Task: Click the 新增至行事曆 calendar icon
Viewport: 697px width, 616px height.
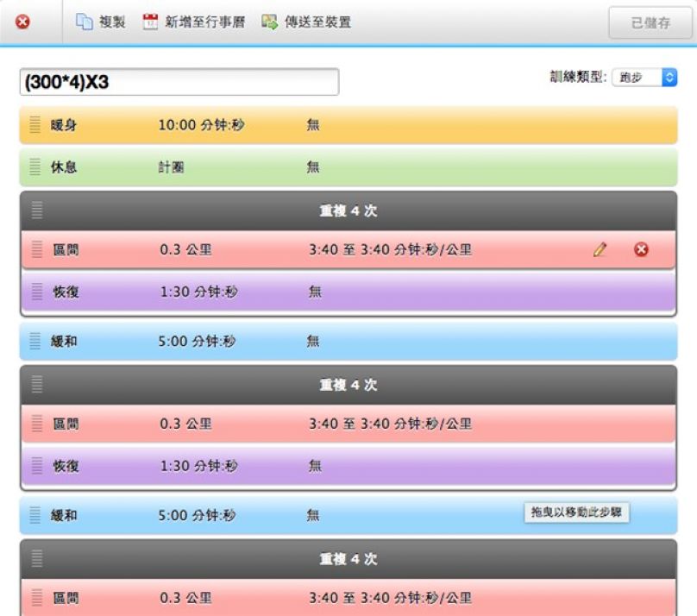Action: pyautogui.click(x=151, y=22)
